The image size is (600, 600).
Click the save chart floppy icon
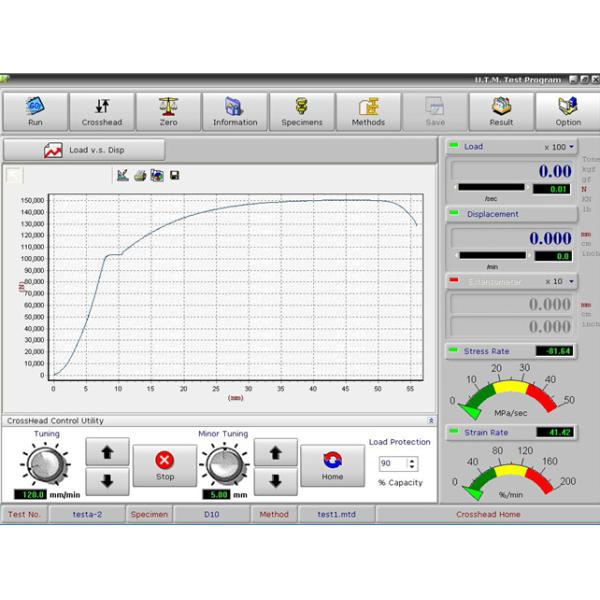(x=175, y=176)
